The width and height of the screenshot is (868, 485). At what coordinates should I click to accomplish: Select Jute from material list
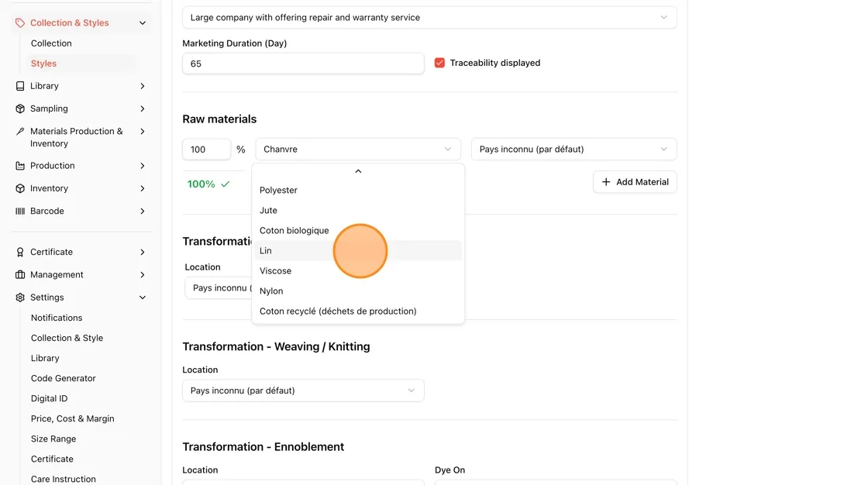(x=357, y=211)
